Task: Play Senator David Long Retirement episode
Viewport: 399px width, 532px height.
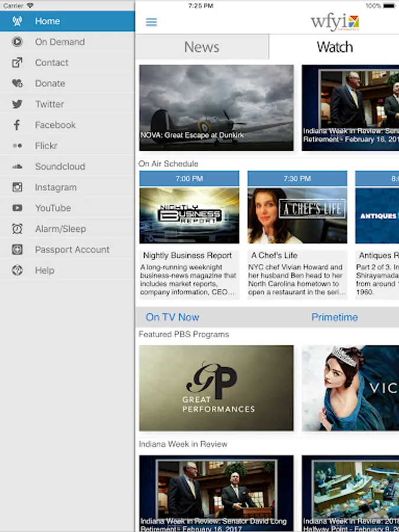Action: (x=216, y=494)
